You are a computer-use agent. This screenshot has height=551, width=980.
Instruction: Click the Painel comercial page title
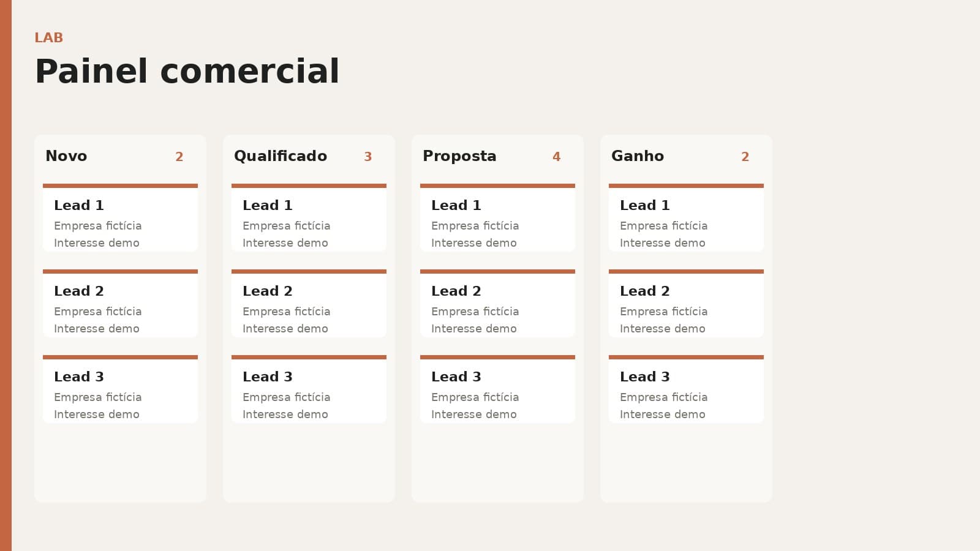(x=187, y=71)
